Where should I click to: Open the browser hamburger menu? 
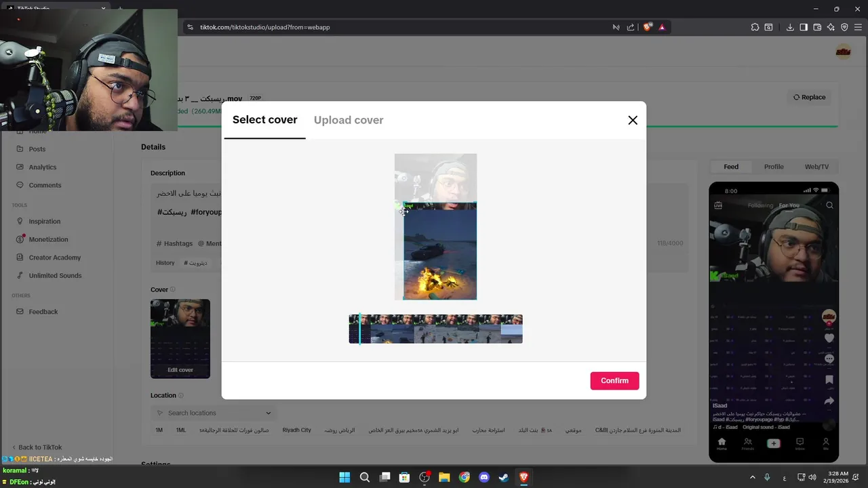(x=858, y=27)
